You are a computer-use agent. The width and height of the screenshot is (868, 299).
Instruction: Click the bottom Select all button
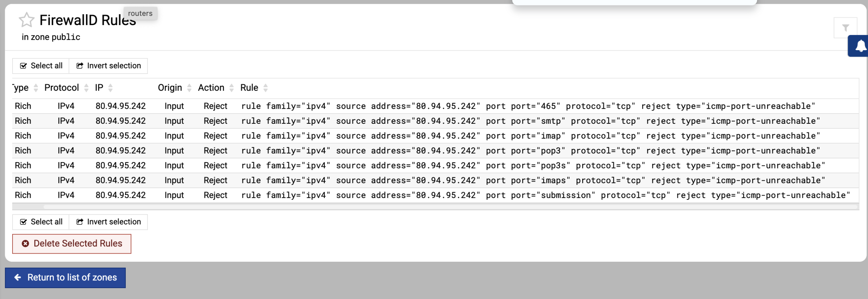pyautogui.click(x=41, y=222)
